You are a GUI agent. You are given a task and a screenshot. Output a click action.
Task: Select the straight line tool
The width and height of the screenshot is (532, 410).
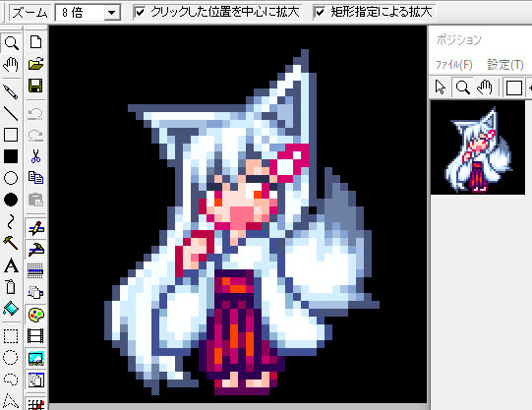point(11,114)
